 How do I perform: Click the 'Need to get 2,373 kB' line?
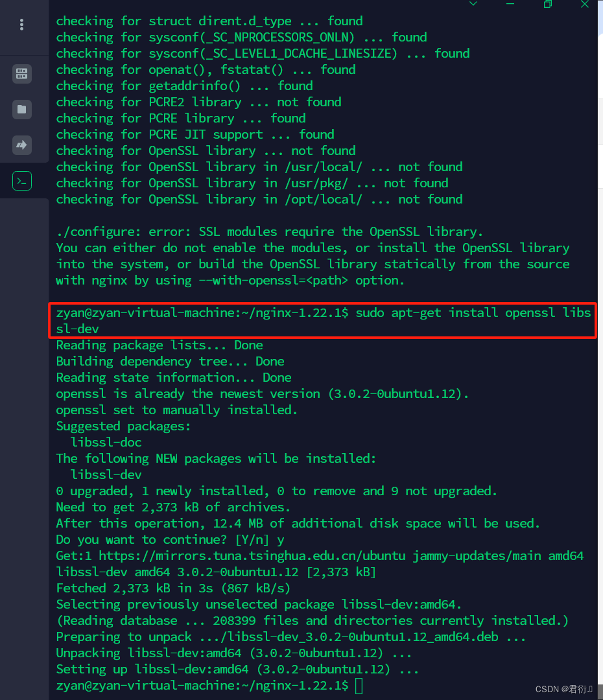[x=173, y=507]
